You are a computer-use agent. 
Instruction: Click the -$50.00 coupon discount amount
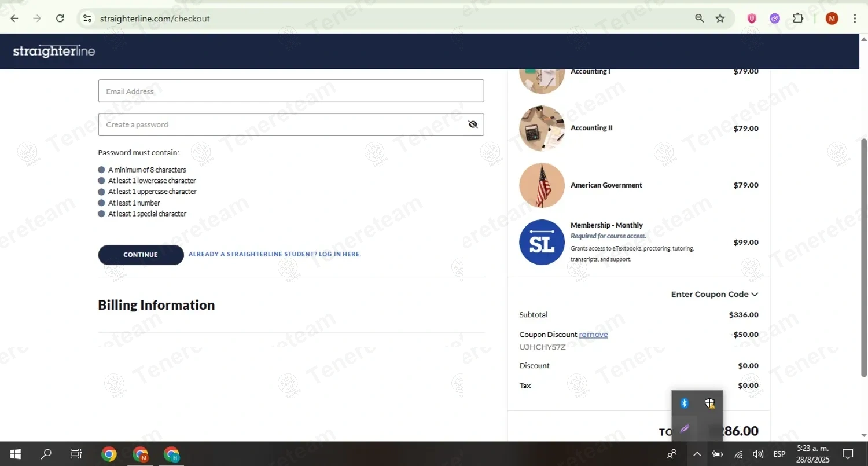(x=744, y=335)
